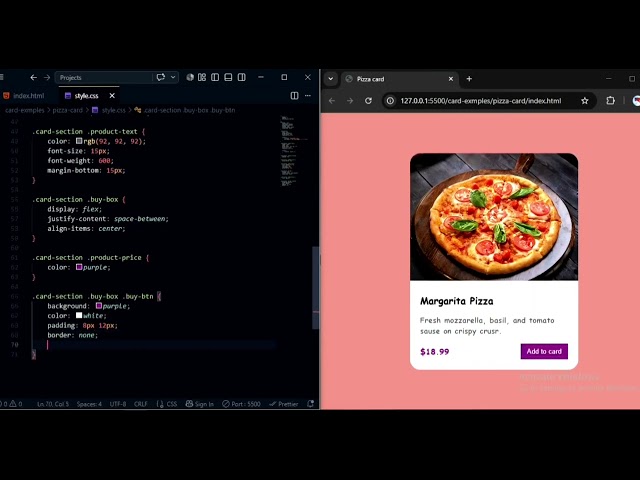Change end of line sequence CRLF
Image resolution: width=640 pixels, height=480 pixels.
pos(141,404)
